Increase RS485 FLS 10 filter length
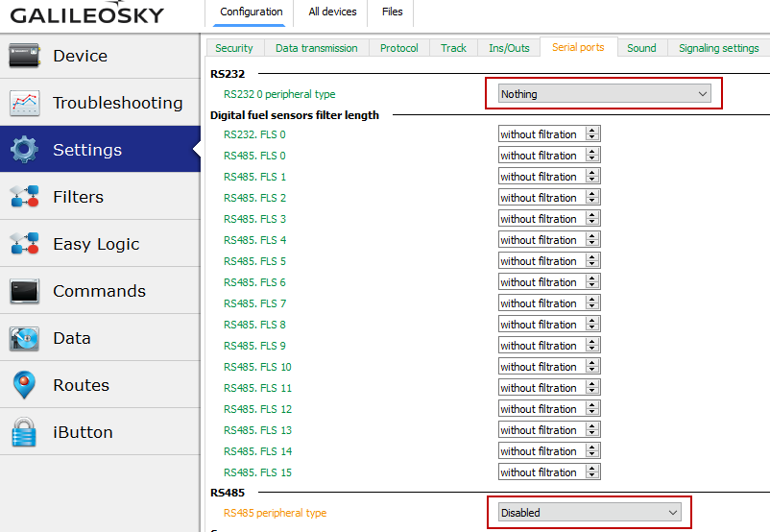 pos(592,363)
